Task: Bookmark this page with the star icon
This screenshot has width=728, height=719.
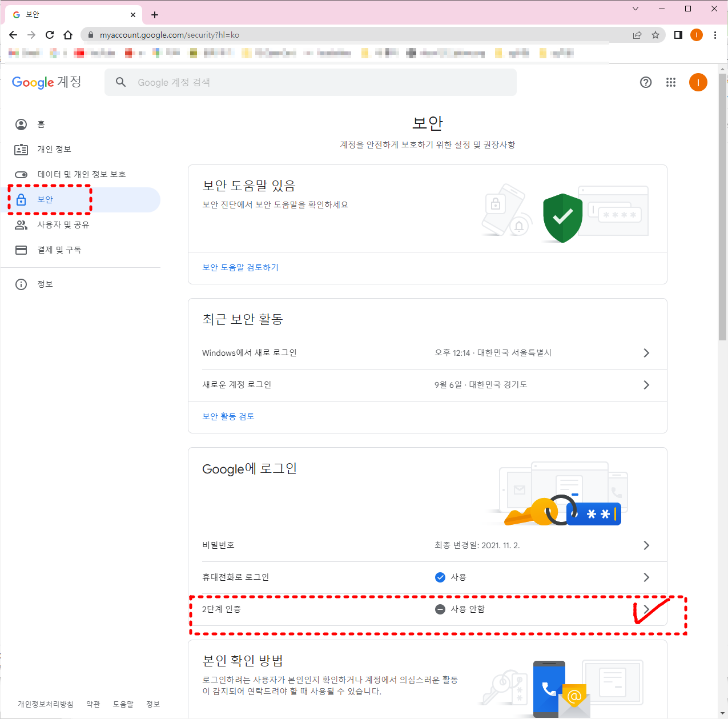Action: point(655,35)
